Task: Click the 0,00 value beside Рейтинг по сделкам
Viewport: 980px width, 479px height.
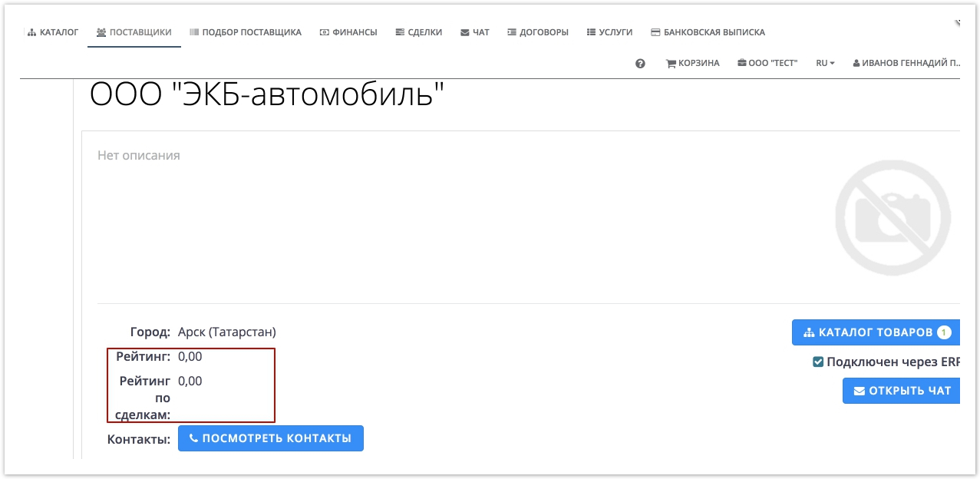Action: click(x=190, y=381)
